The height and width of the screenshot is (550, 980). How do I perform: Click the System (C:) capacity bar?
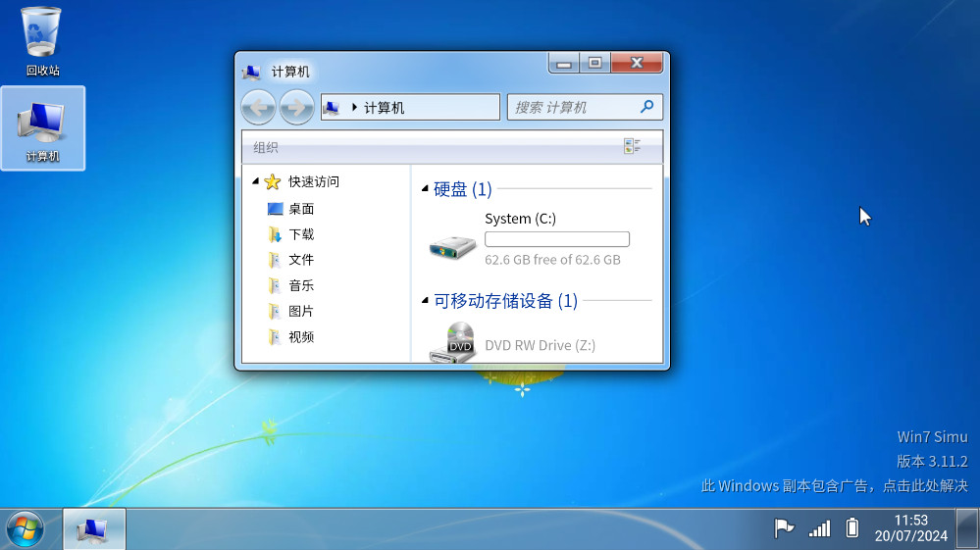tap(557, 239)
